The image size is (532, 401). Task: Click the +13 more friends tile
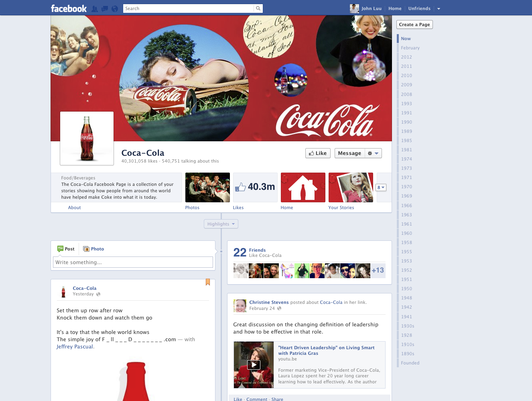[x=378, y=271]
